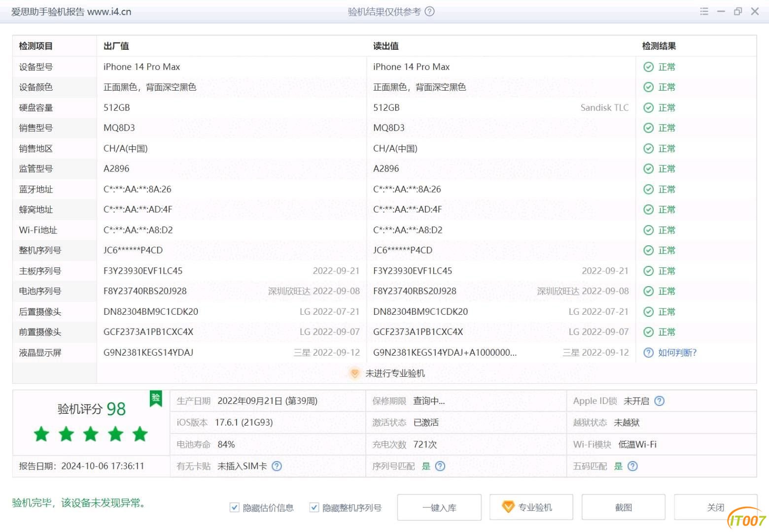Click green check icon in 前置摄像头 row
The image size is (769, 532).
coord(649,332)
